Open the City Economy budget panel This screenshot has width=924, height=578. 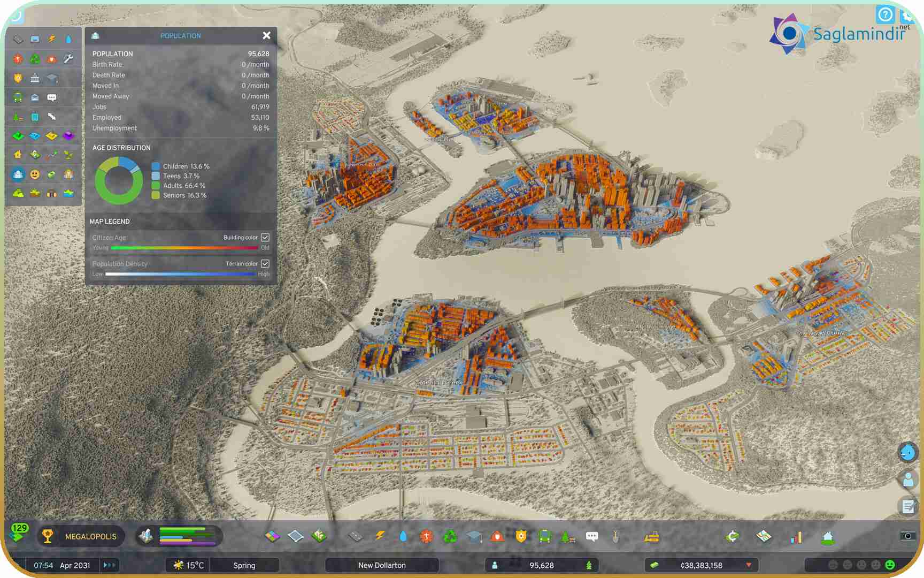[733, 536]
